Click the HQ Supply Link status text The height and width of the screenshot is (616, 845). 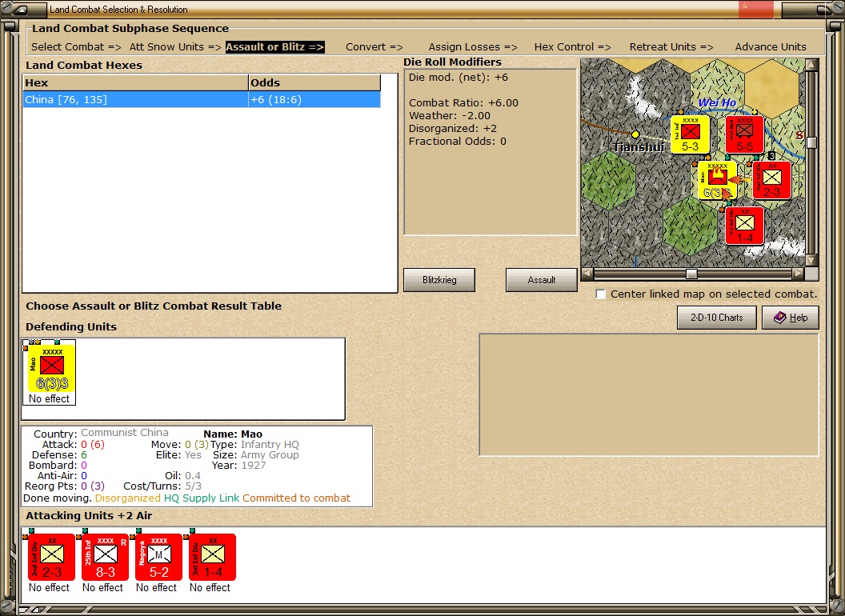[x=202, y=498]
